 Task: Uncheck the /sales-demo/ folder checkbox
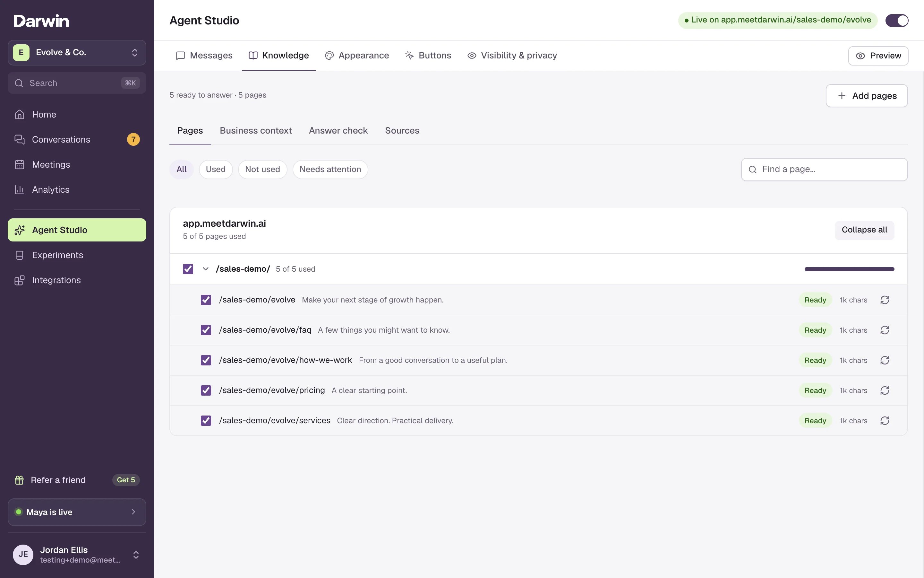click(x=188, y=269)
